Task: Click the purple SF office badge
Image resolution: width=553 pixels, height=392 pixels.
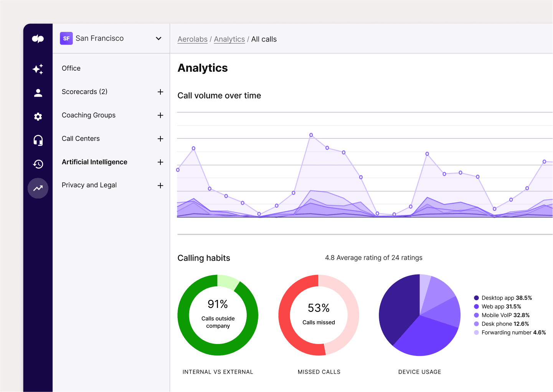Action: point(66,38)
